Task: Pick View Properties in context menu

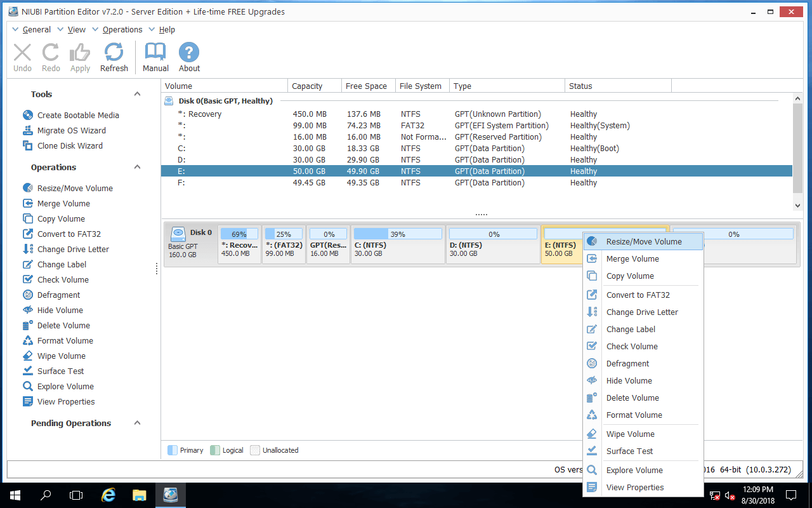Action: [643, 487]
